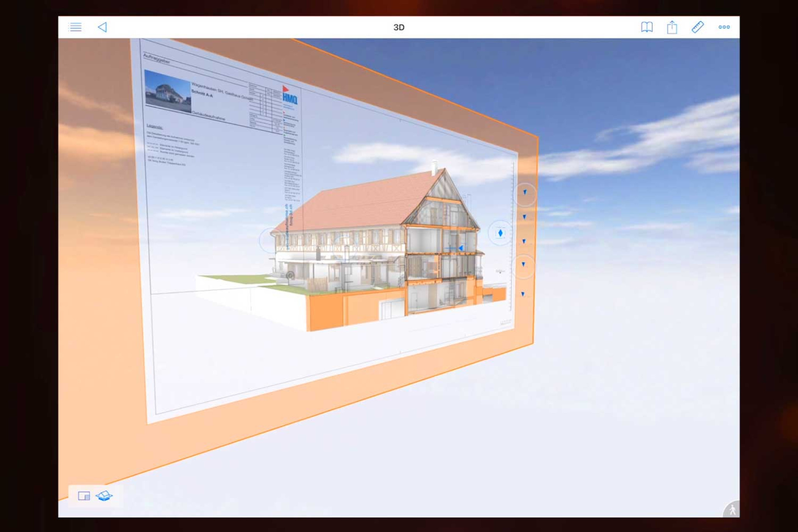Activate the ruler measure tool
The image size is (798, 532).
(697, 27)
